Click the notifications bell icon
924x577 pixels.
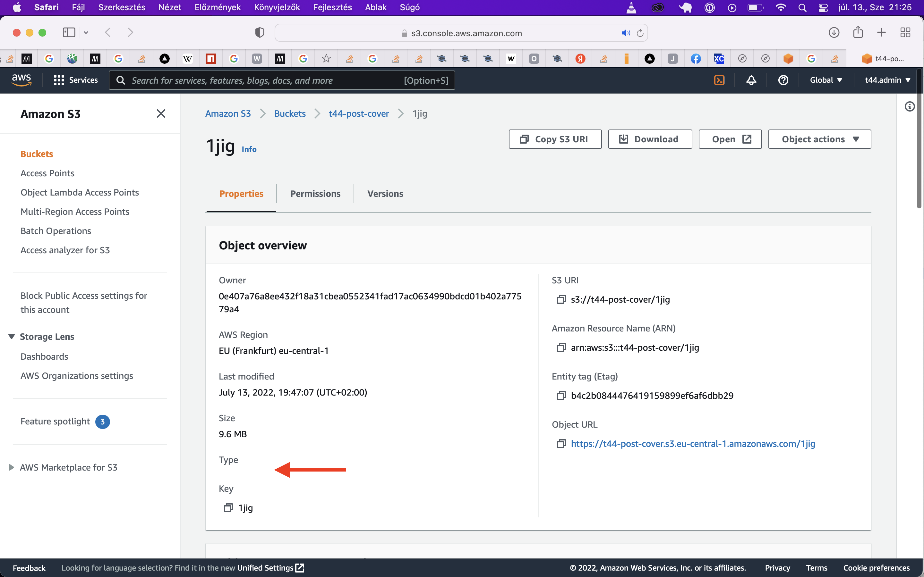[752, 80]
